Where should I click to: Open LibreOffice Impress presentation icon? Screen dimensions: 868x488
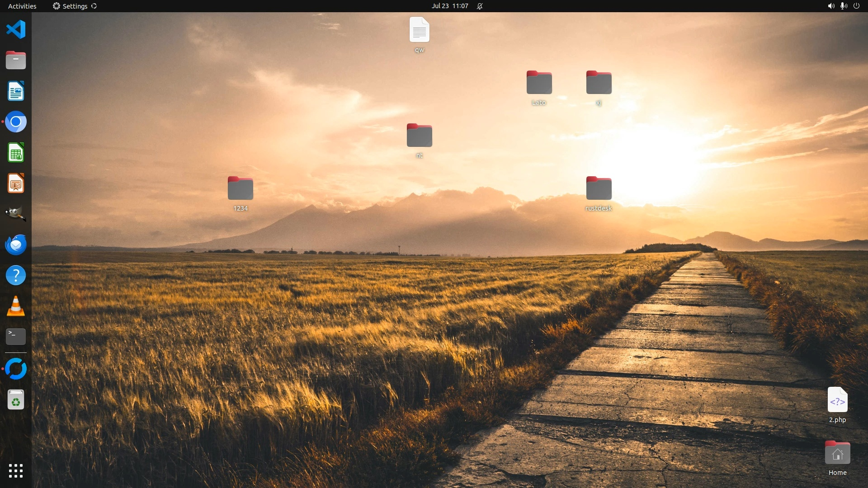[16, 183]
